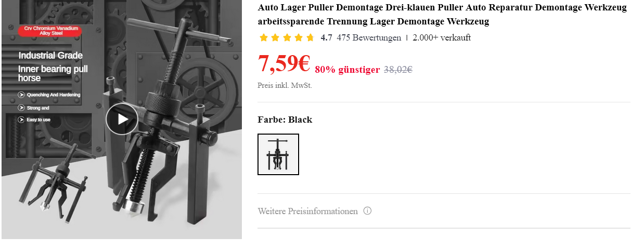
Task: Click the 7,59€ red price
Action: click(x=284, y=63)
